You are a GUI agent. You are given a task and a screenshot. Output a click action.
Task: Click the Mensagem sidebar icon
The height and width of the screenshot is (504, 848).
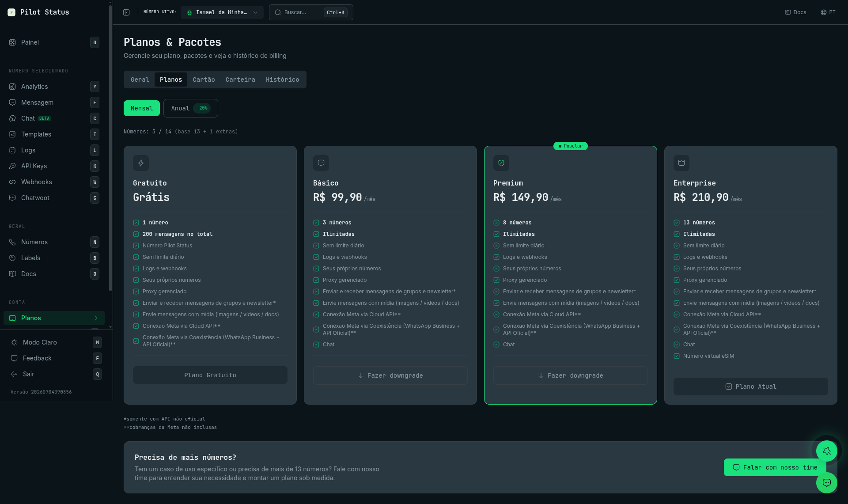pyautogui.click(x=12, y=102)
